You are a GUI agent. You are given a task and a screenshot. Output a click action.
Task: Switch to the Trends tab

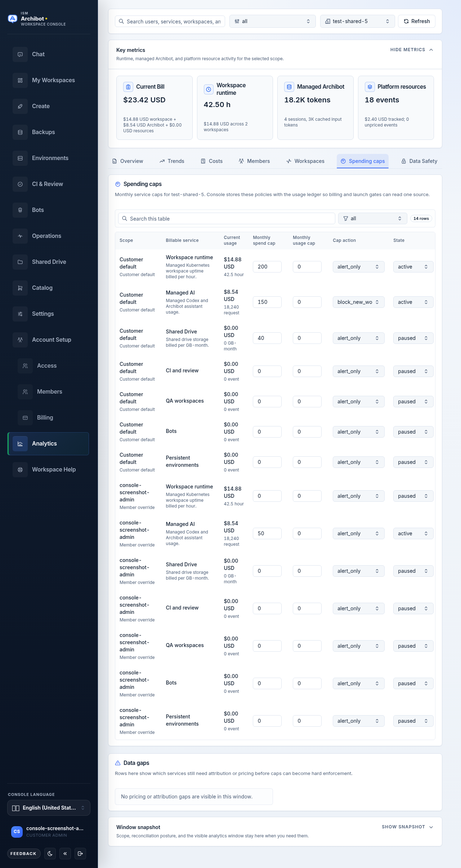(x=172, y=161)
